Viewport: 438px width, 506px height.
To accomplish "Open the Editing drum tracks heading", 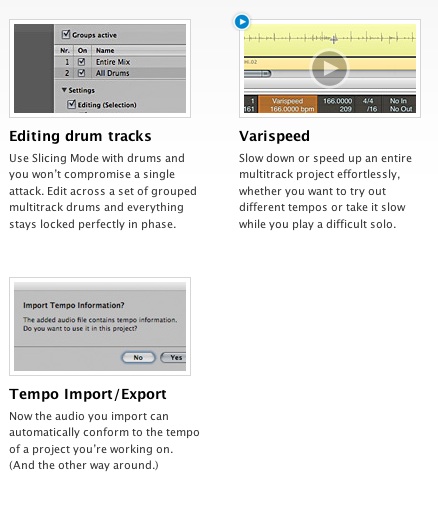I will point(80,136).
